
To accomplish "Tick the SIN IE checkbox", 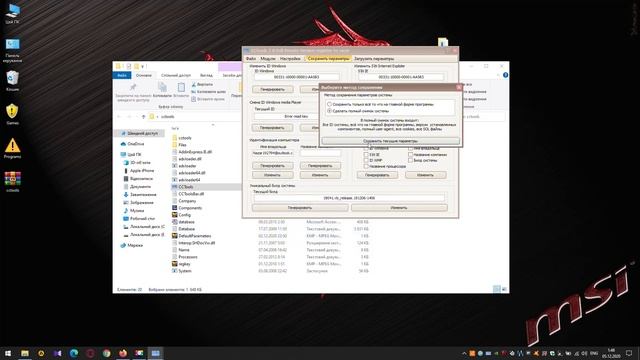I will [x=366, y=155].
